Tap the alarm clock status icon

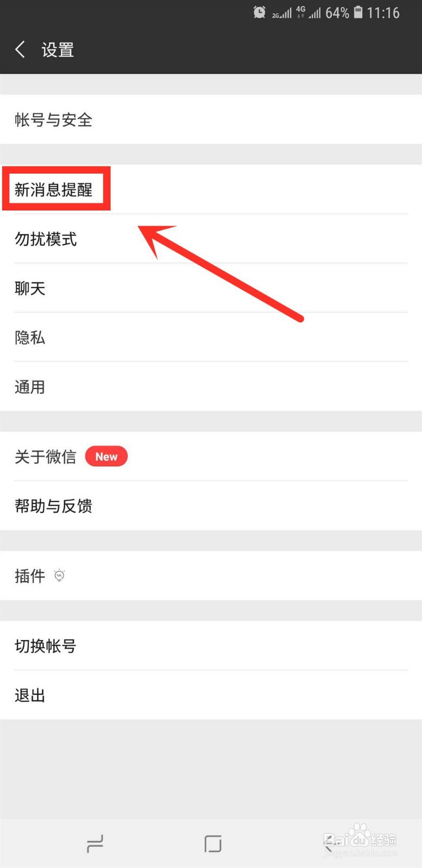click(x=259, y=12)
